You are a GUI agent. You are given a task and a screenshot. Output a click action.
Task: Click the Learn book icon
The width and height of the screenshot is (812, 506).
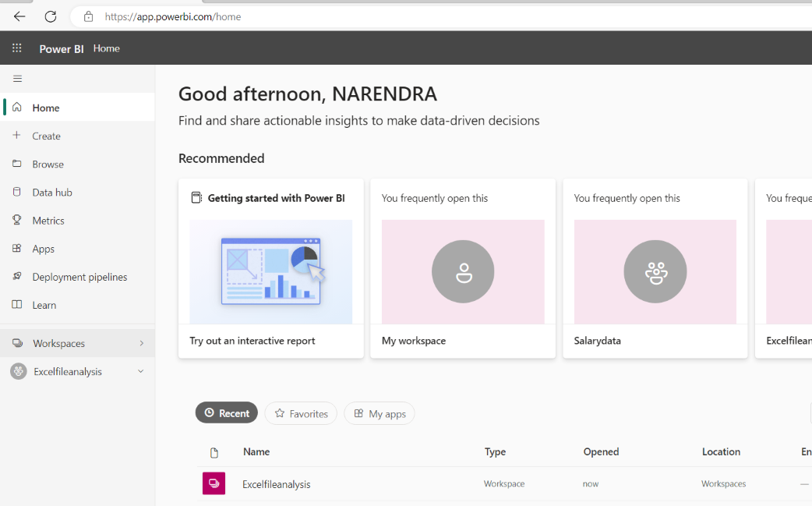17,305
